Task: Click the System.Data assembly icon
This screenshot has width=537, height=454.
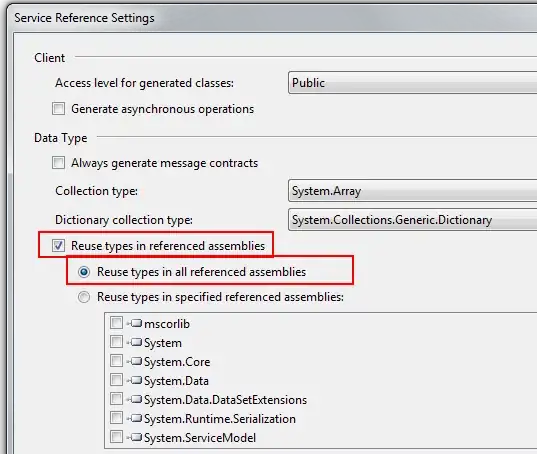Action: (136, 380)
